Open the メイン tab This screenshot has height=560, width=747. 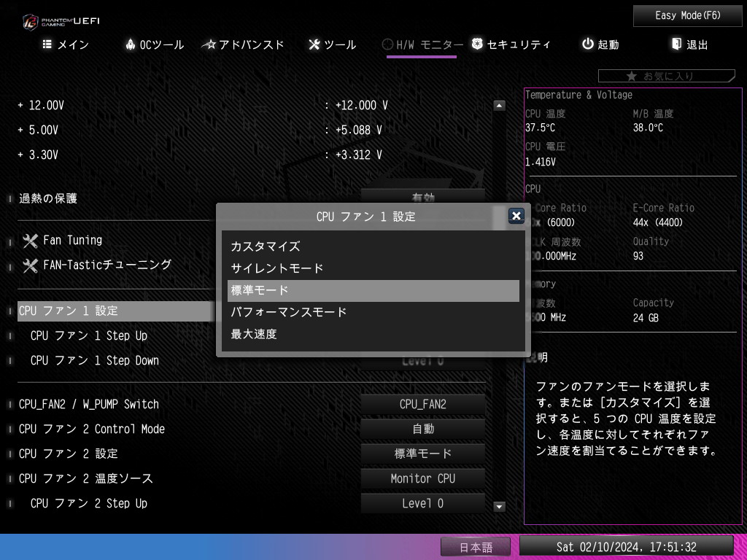[x=66, y=44]
